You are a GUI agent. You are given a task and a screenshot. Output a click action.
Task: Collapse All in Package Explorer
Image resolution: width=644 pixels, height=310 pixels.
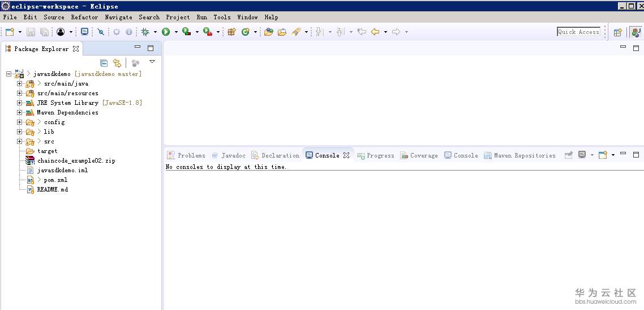[x=104, y=63]
